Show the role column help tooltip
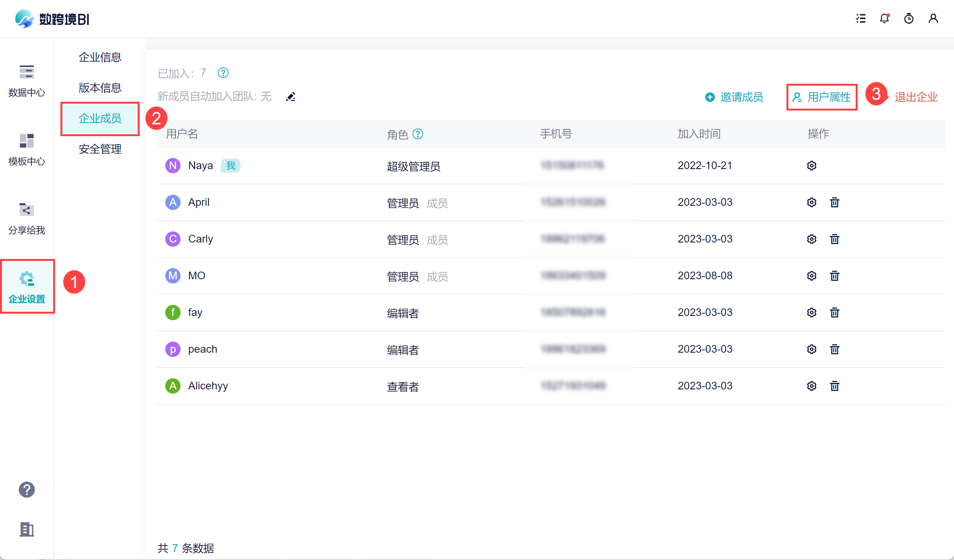Image resolution: width=954 pixels, height=560 pixels. point(418,134)
